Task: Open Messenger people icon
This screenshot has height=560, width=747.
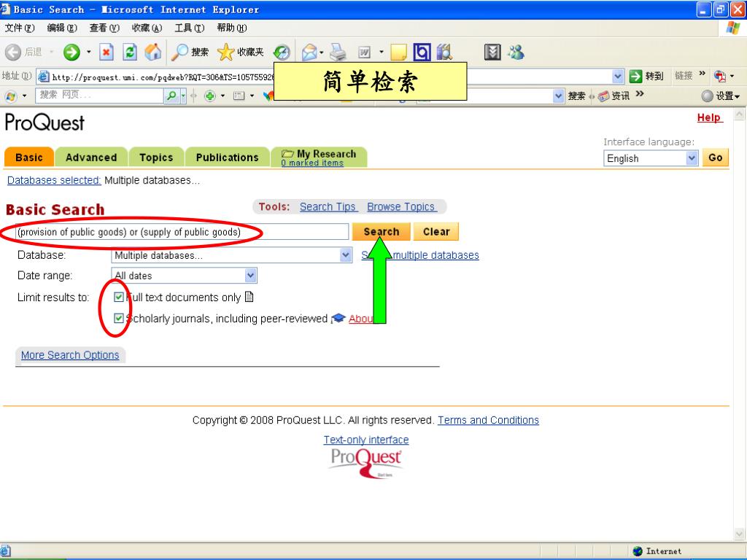Action: (516, 52)
